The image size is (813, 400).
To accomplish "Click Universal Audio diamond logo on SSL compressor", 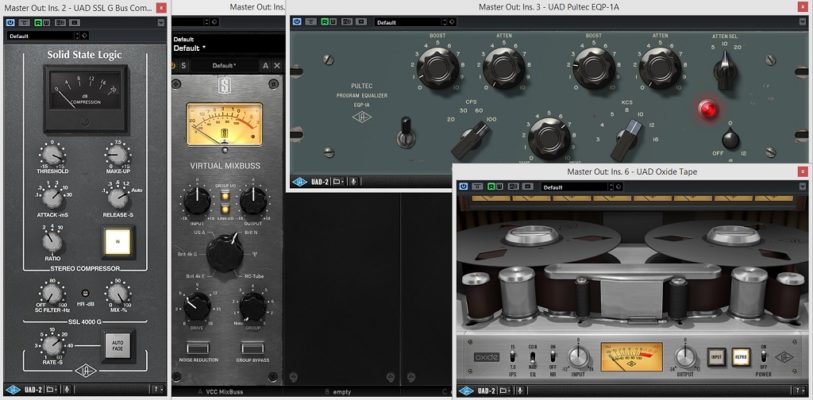I will pos(86,370).
